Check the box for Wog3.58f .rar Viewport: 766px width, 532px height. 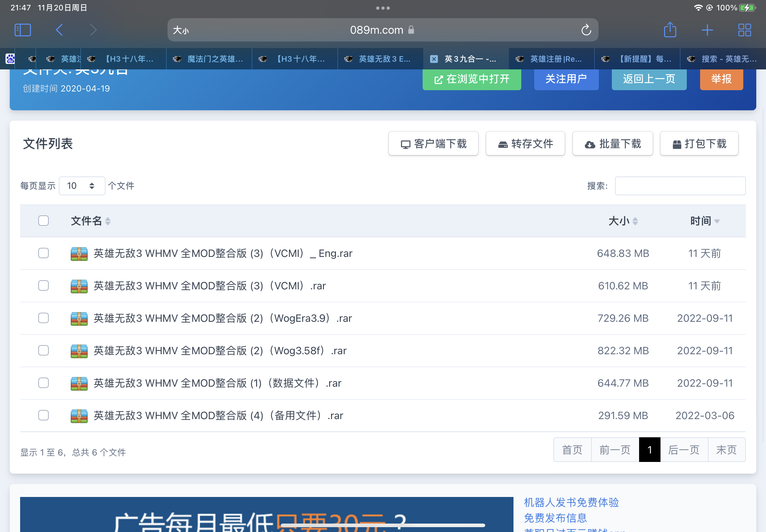pos(43,350)
